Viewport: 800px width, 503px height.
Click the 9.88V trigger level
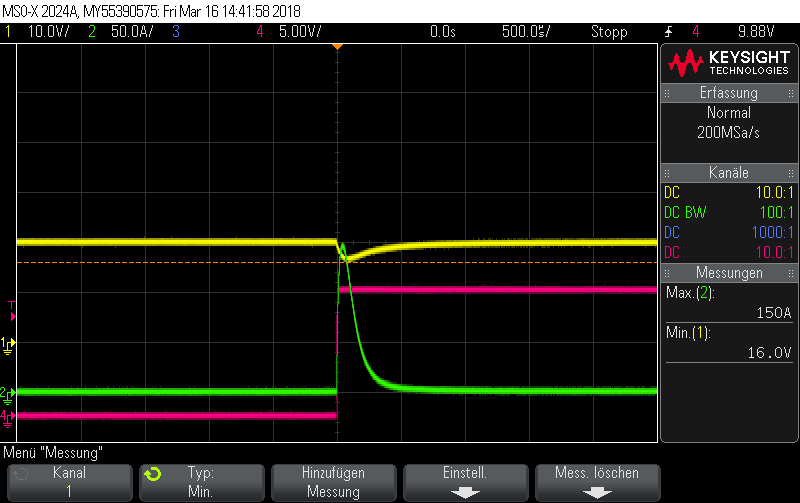pos(756,32)
